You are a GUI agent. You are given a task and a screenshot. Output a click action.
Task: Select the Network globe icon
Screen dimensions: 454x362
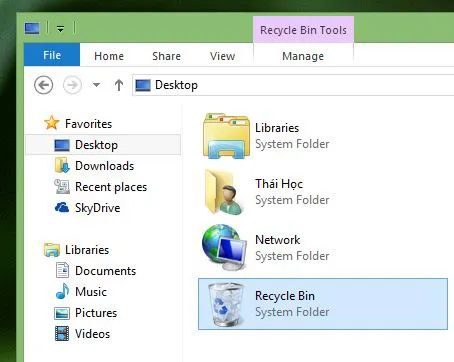click(x=224, y=247)
